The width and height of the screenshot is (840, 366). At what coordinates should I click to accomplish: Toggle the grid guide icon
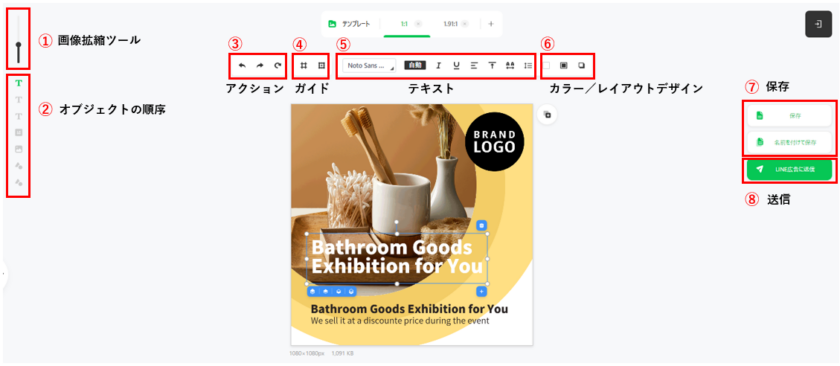[304, 65]
